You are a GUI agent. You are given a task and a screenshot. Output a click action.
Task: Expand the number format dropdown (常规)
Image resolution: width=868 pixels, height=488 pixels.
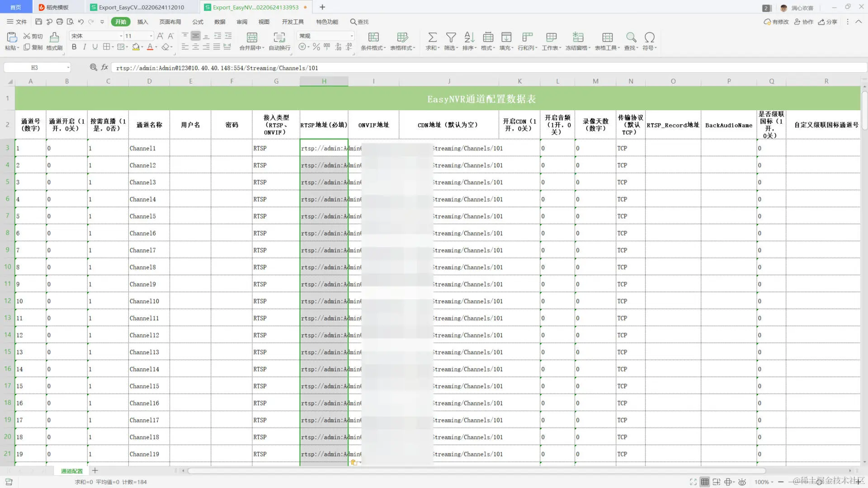coord(352,36)
